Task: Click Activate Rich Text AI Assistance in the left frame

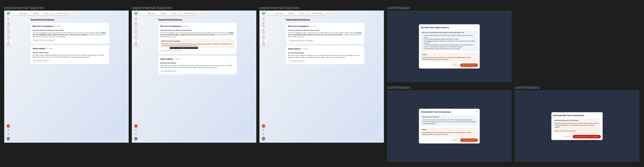Action: coord(44,41)
